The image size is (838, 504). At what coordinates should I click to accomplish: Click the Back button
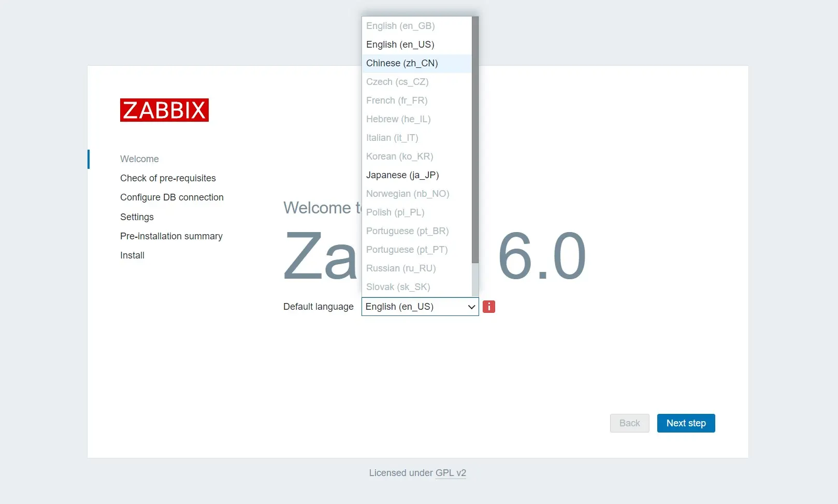click(629, 423)
